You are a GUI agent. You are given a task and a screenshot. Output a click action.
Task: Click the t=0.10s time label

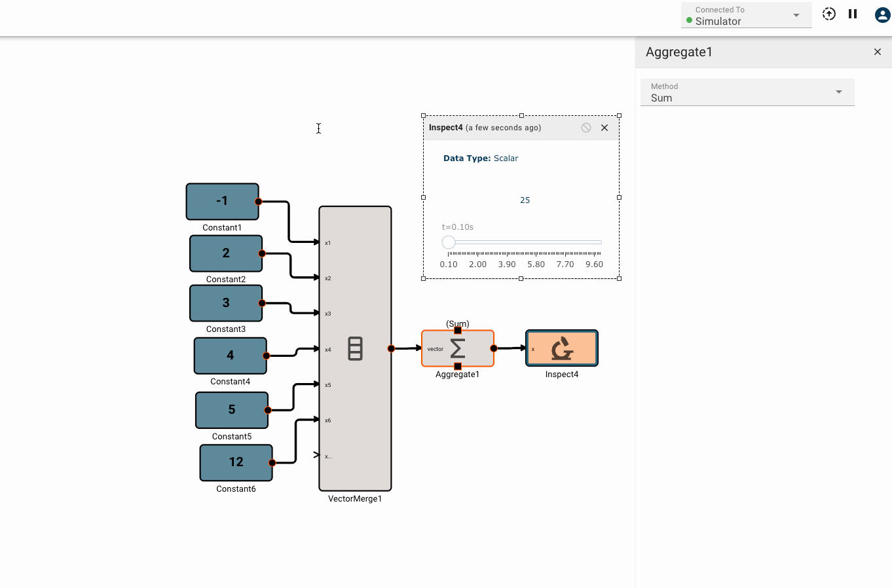click(x=458, y=227)
